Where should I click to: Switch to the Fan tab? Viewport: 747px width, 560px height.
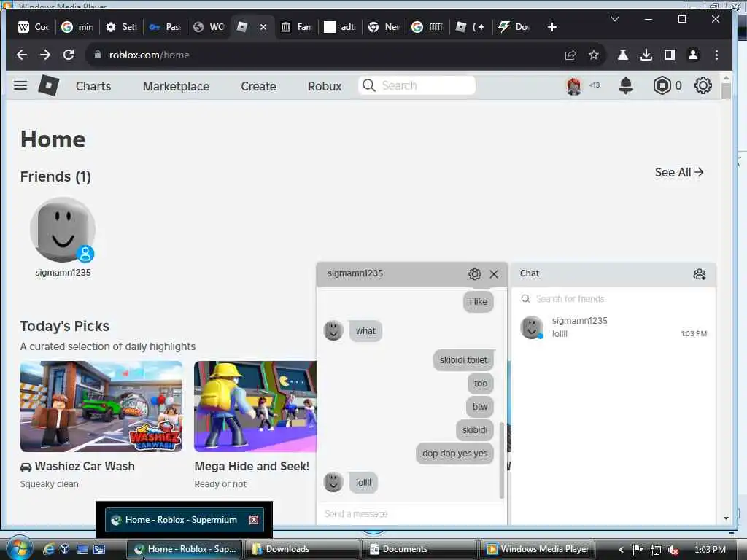tap(296, 27)
